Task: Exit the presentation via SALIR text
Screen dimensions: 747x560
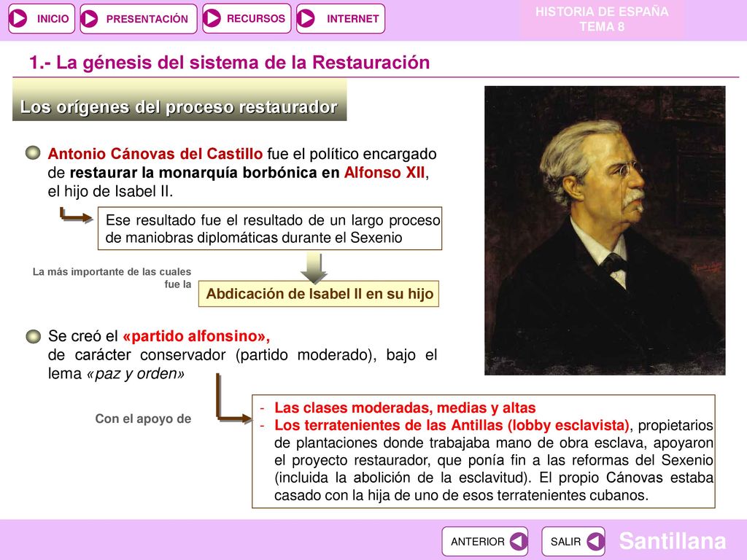Action: [565, 542]
